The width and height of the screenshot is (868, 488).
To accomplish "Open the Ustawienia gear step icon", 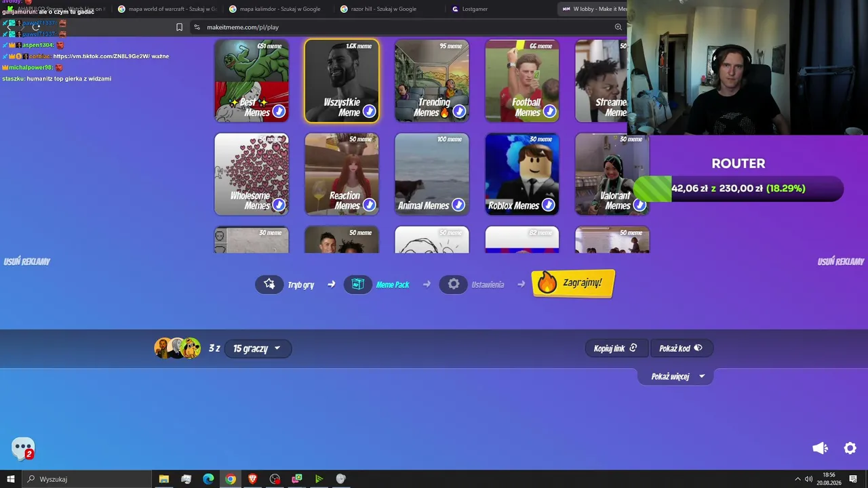I will 454,284.
